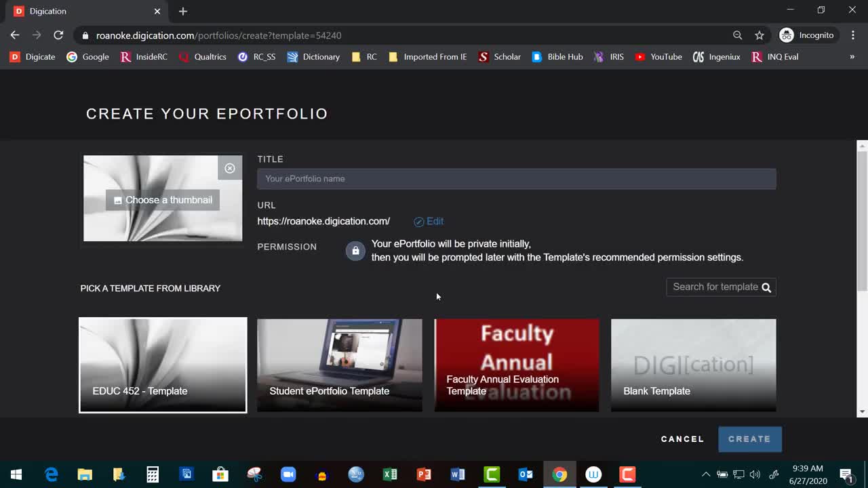Select the EDUC 452 - Template card
This screenshot has height=488, width=868.
click(163, 365)
